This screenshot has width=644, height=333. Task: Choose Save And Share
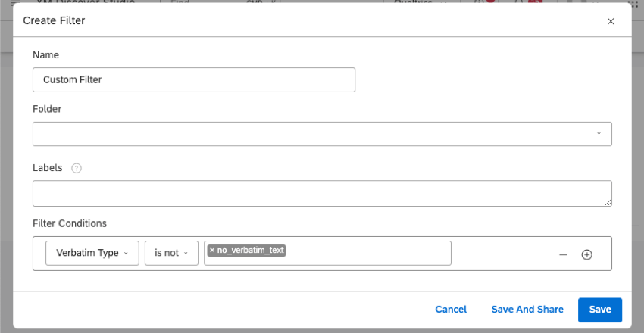(527, 309)
